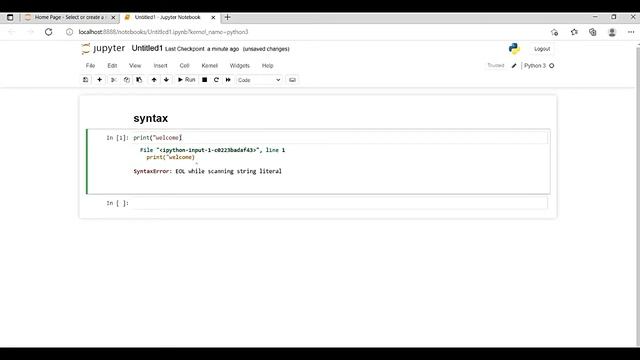The height and width of the screenshot is (360, 640).
Task: Reload the page with the refresh icon
Action: [x=49, y=32]
